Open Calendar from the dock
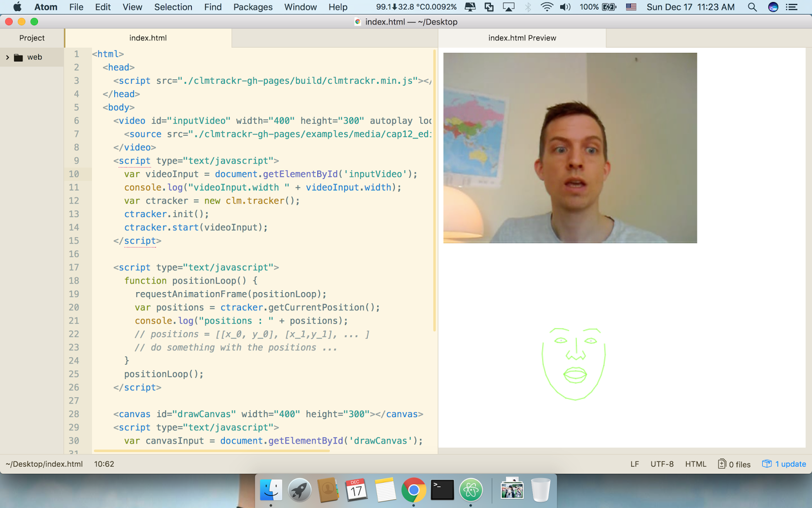 [x=356, y=490]
